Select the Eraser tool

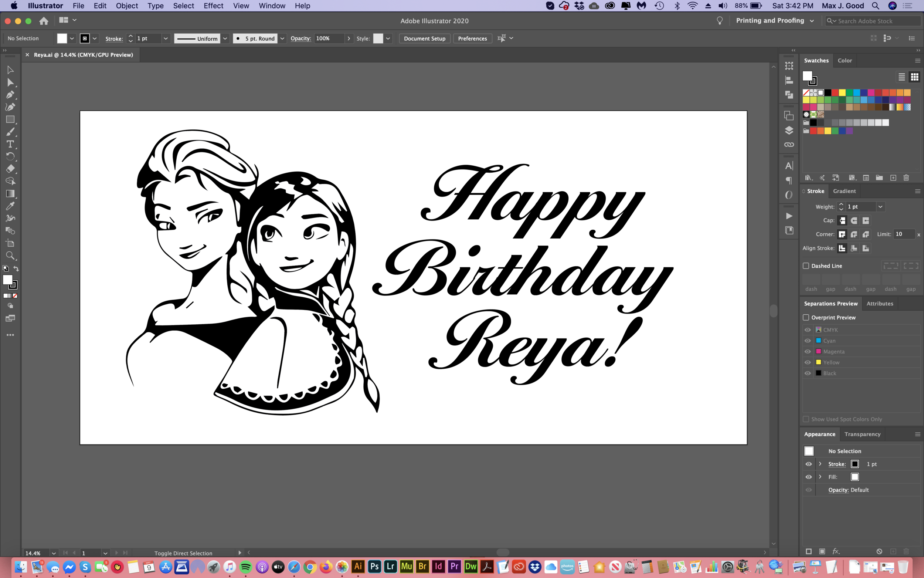[10, 169]
